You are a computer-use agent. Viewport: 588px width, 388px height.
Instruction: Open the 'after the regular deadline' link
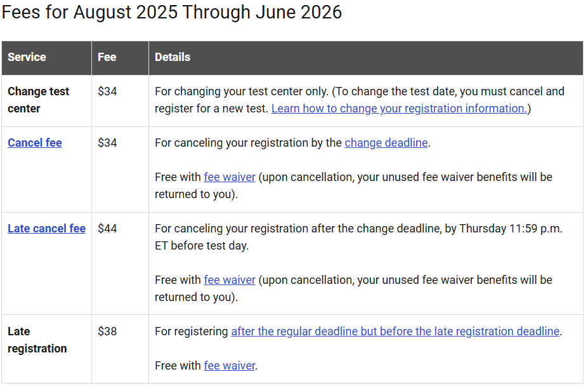pos(395,331)
